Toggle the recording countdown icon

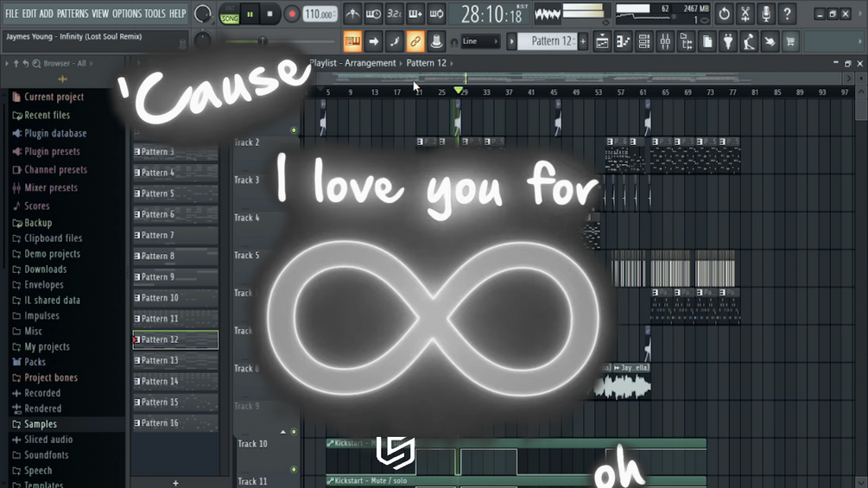[x=394, y=14]
